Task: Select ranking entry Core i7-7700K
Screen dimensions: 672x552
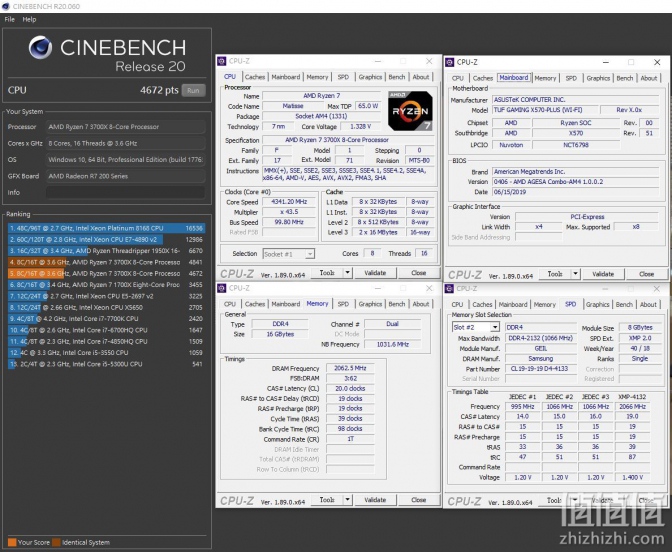Action: tap(106, 319)
